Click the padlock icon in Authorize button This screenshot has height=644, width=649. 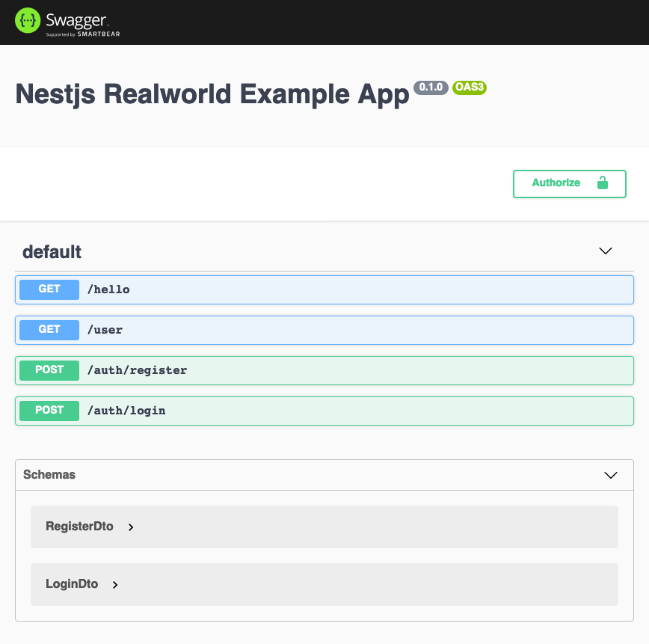602,183
